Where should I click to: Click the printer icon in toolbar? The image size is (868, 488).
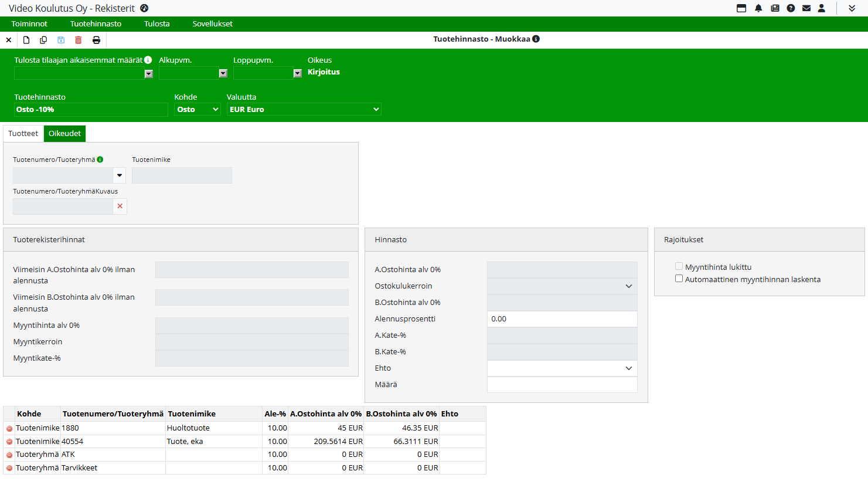(96, 40)
